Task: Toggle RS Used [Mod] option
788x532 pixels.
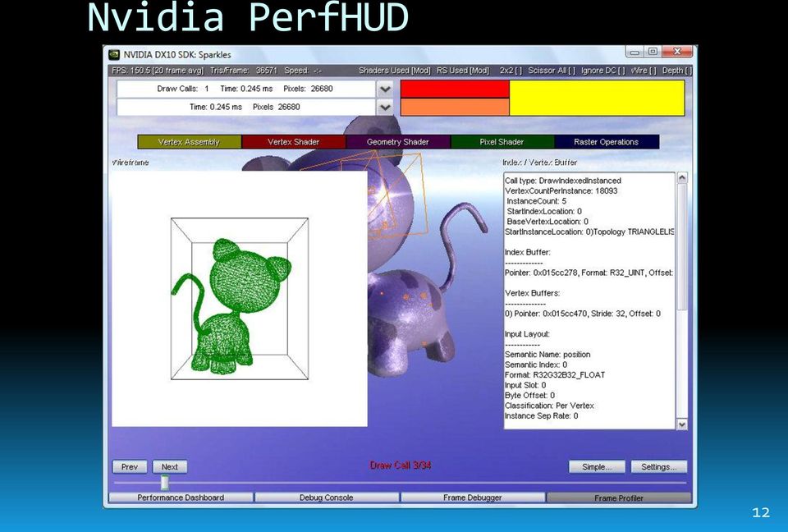Action: [x=463, y=71]
